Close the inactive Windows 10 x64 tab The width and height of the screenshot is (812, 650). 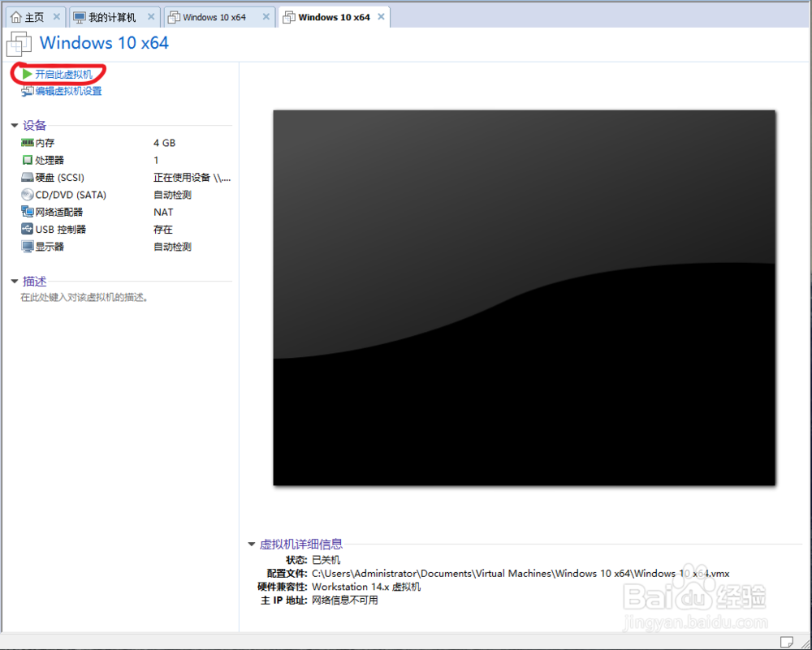(x=266, y=16)
